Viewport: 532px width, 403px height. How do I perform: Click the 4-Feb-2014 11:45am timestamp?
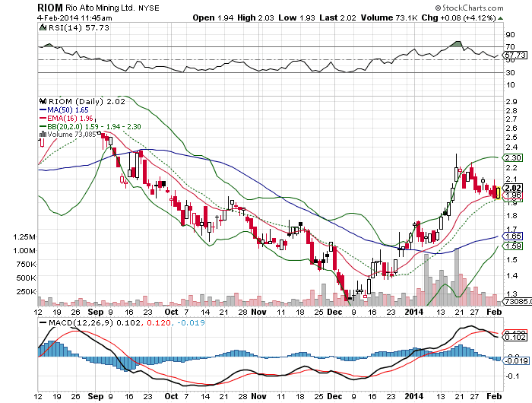[x=74, y=18]
